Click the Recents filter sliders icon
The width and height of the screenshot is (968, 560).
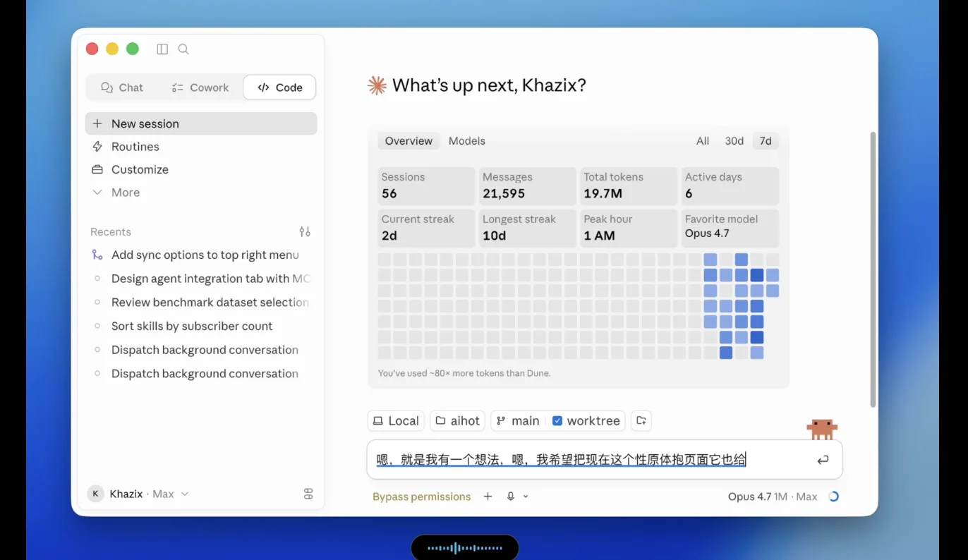pos(305,231)
